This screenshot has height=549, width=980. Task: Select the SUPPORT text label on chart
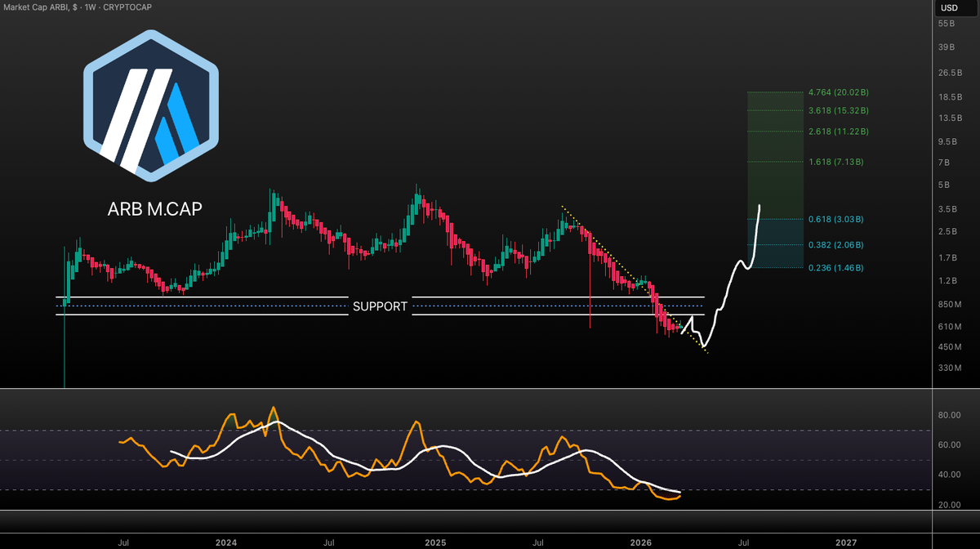380,306
